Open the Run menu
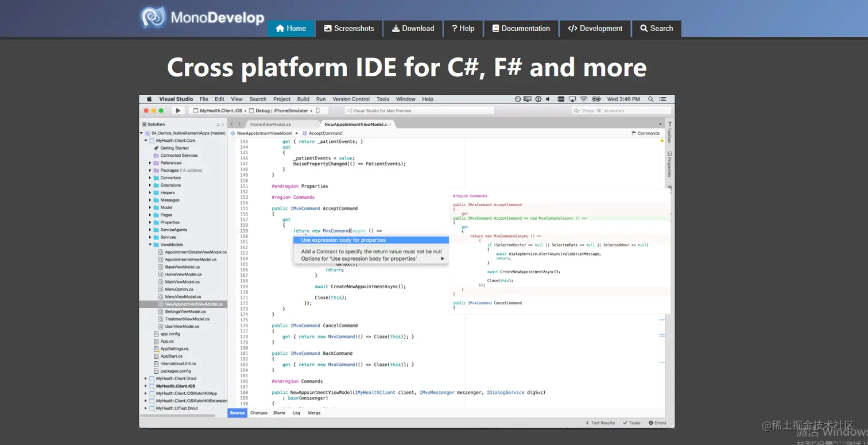The width and height of the screenshot is (868, 445). (321, 99)
